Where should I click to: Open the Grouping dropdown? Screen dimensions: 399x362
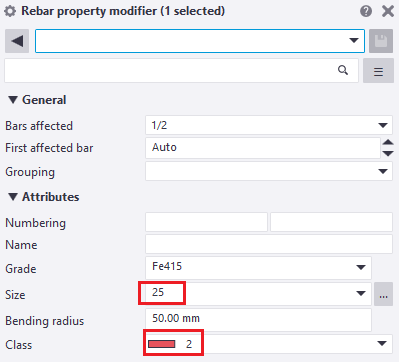coord(269,171)
